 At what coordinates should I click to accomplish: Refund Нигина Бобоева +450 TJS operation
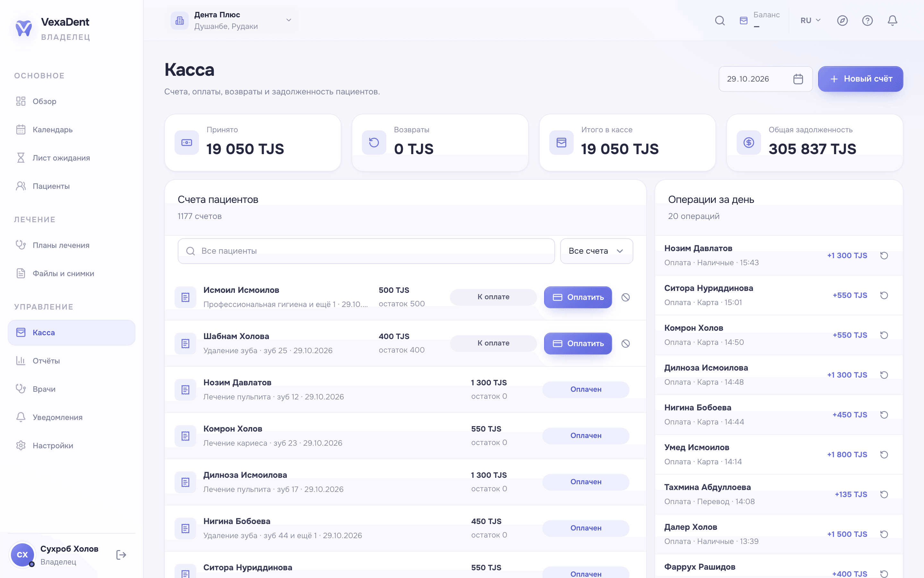884,415
